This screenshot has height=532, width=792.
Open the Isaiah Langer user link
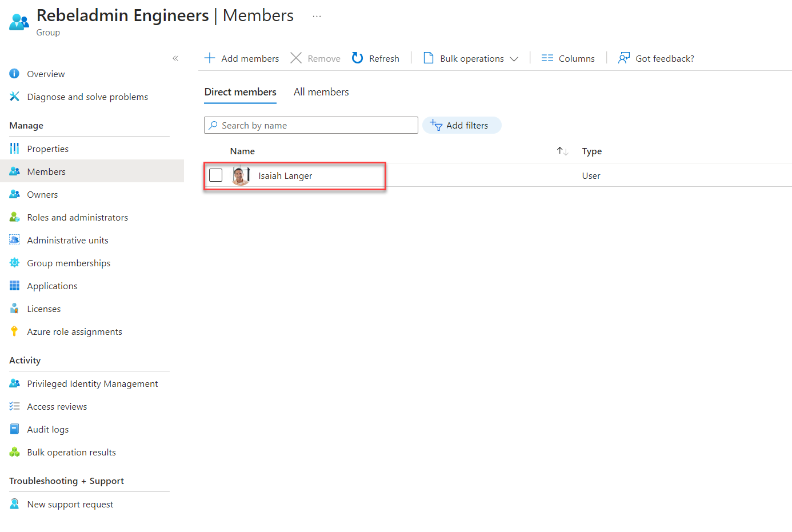285,176
